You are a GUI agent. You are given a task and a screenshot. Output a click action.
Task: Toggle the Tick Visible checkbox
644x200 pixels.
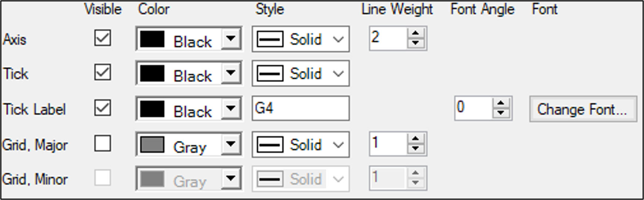pos(103,72)
